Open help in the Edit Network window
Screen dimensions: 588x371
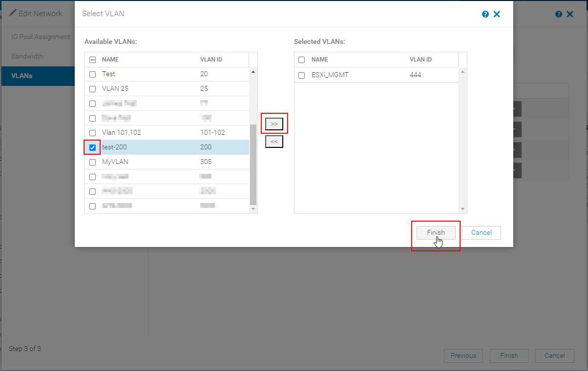[558, 14]
